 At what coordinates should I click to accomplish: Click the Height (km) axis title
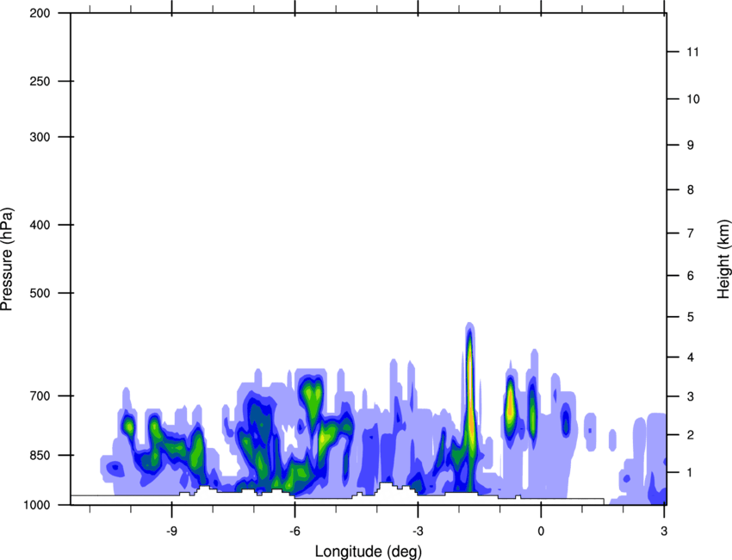[723, 259]
